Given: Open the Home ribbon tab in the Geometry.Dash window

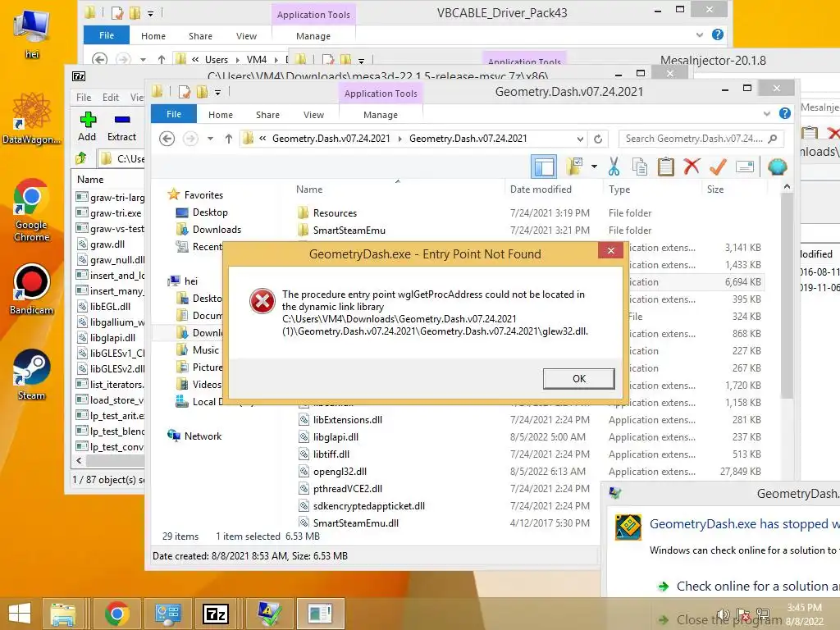Looking at the screenshot, I should point(221,115).
